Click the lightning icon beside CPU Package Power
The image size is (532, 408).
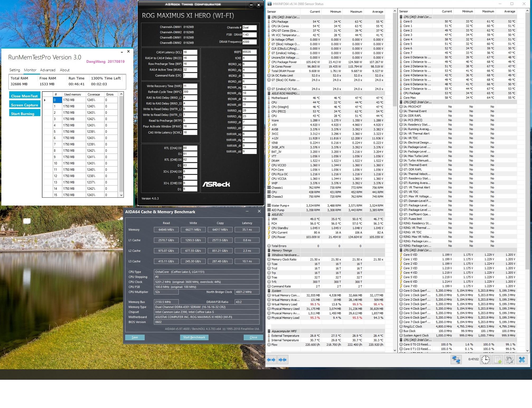click(x=269, y=62)
